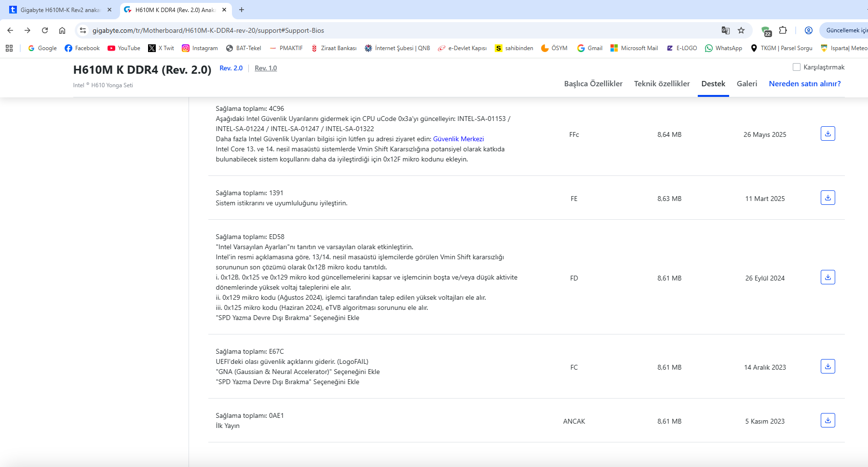View site information icon in address bar
This screenshot has height=467, width=868.
83,30
